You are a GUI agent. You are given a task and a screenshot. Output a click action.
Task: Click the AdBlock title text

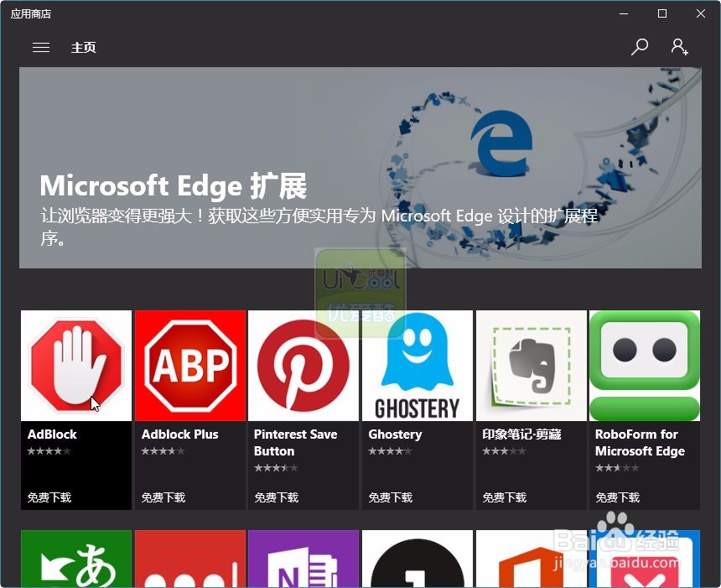[52, 434]
